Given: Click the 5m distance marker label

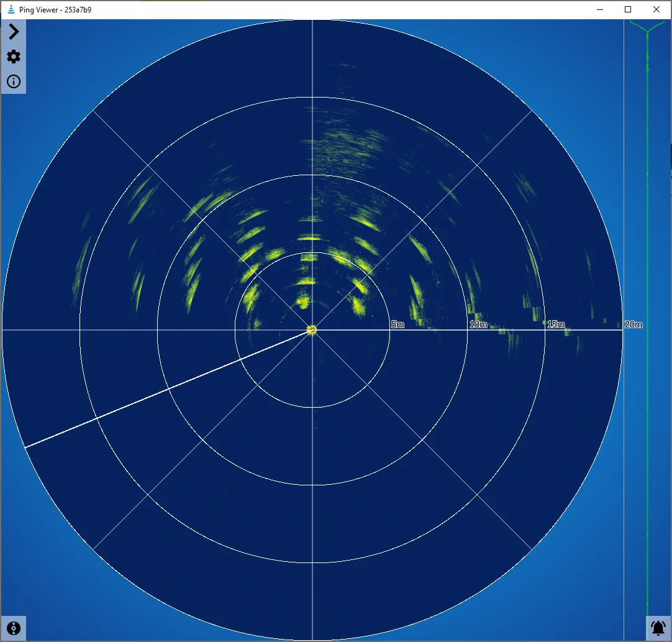Looking at the screenshot, I should click(397, 324).
